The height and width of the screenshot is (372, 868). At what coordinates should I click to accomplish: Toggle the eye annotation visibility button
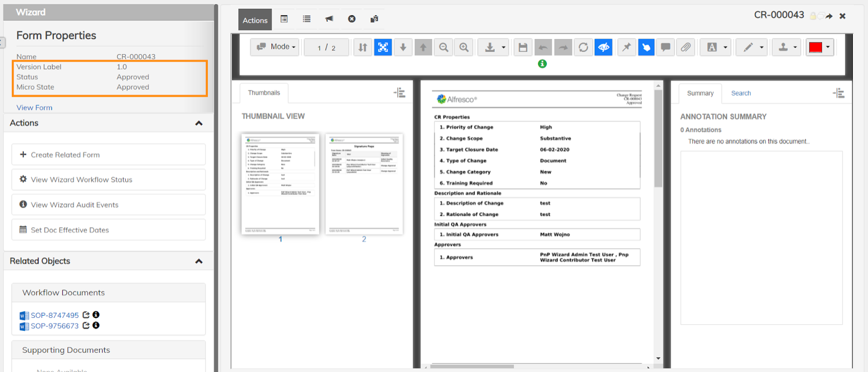(603, 47)
